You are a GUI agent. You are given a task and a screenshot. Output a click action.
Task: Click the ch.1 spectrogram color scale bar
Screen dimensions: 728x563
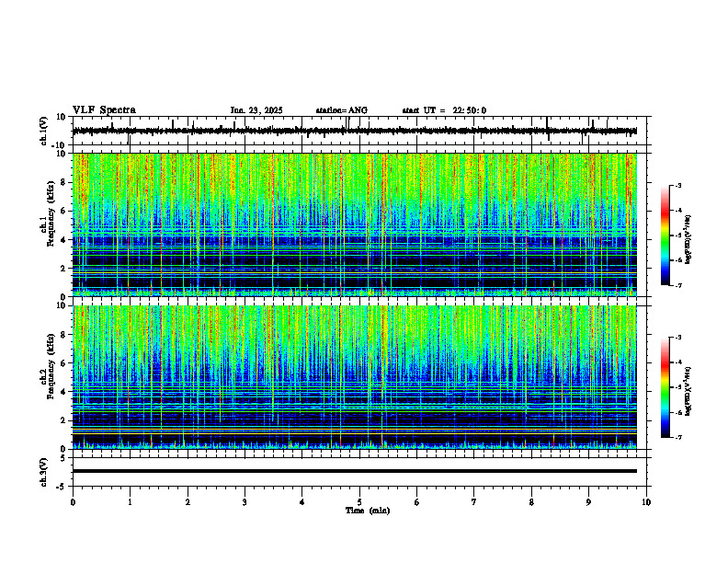point(665,236)
